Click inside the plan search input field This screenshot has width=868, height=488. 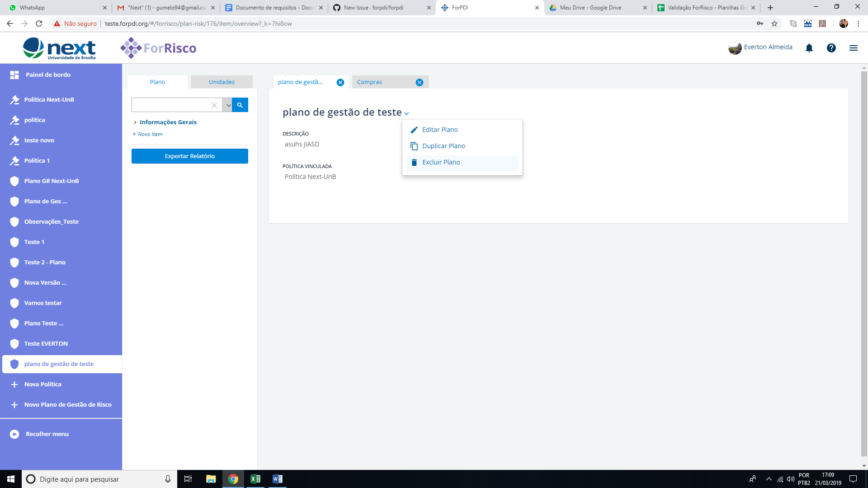click(170, 105)
